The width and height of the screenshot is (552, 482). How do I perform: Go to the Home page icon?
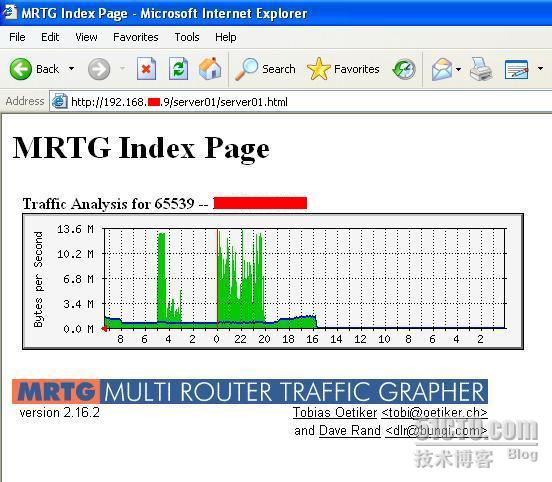click(x=210, y=69)
